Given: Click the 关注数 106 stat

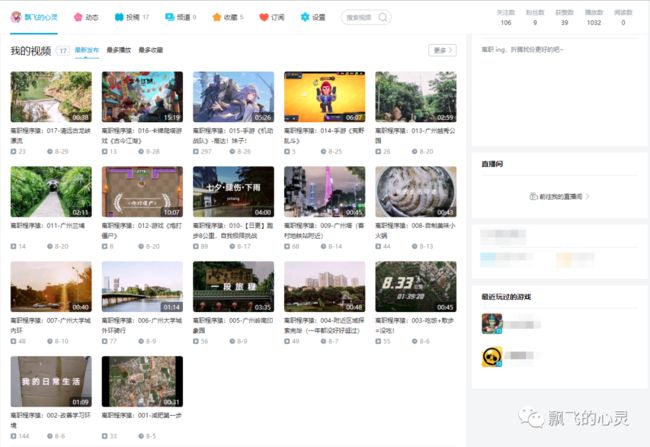Looking at the screenshot, I should tap(506, 17).
